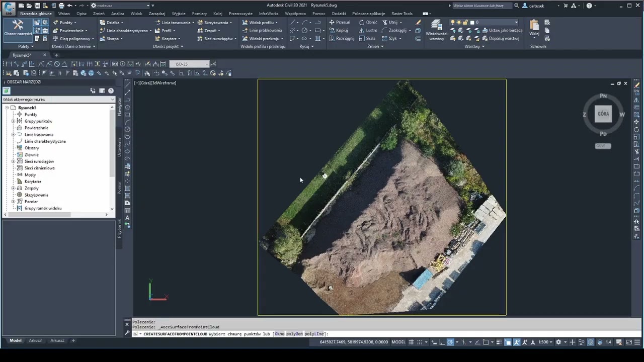Click the search magnifier icon in title bar

[517, 6]
